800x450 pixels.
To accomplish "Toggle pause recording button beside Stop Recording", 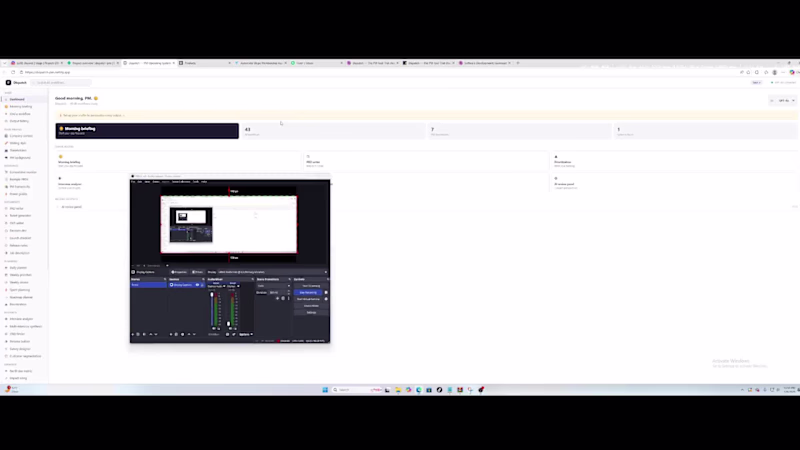I will [326, 292].
